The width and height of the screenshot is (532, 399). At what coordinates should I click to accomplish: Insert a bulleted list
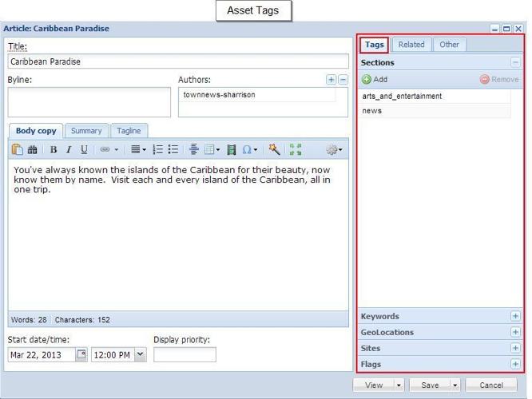point(173,149)
